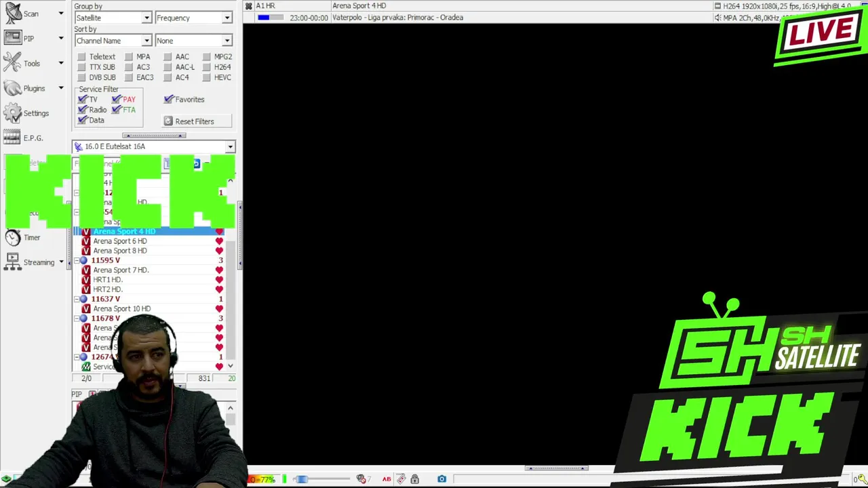Click the crossed-out disc icon labeled 7
Screen dimensions: 868x488
pyautogui.click(x=361, y=479)
